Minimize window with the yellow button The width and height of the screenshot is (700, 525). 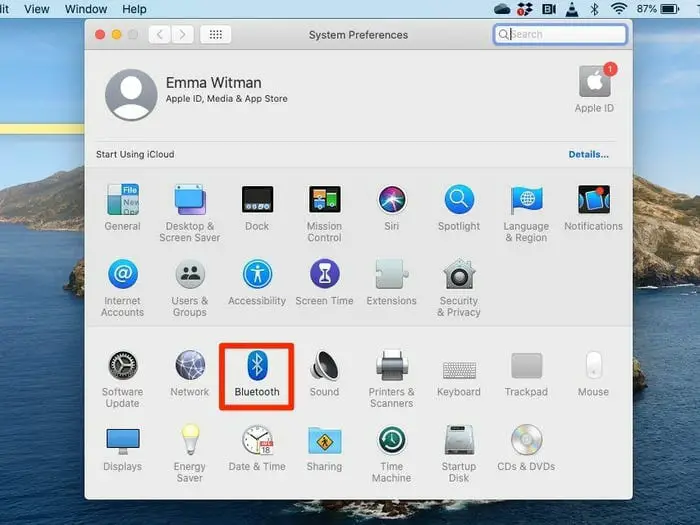pyautogui.click(x=117, y=34)
